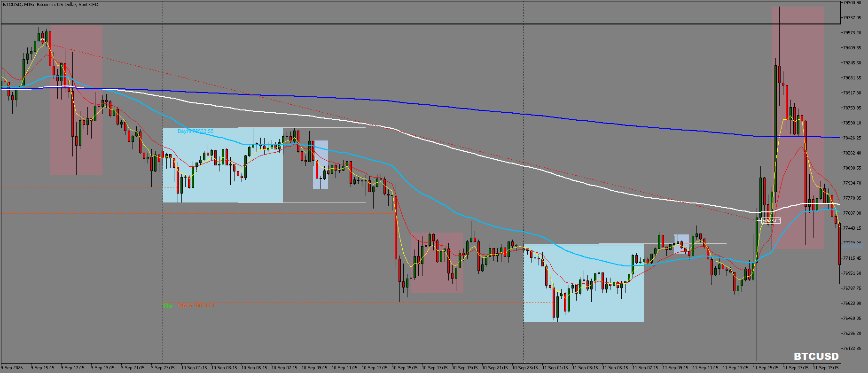Click the 79900.90 price scale label
Screen dimensions: 868x373
pyautogui.click(x=852, y=3)
